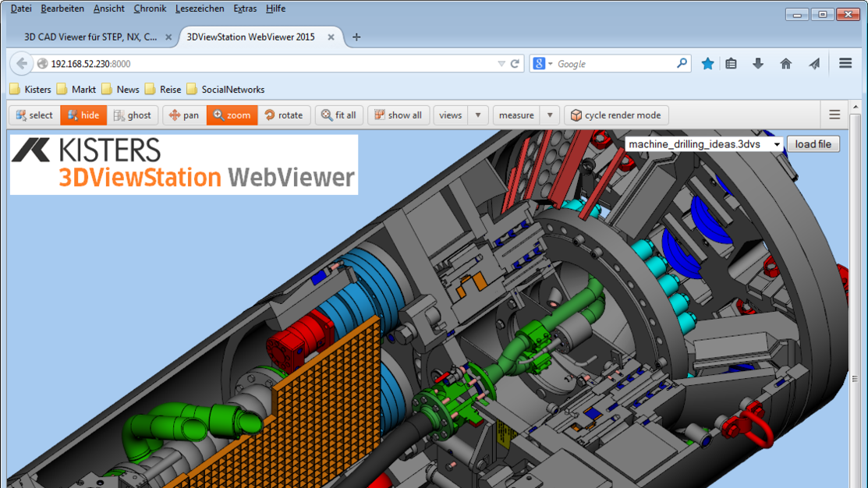Click show all in toolbar
The height and width of the screenshot is (488, 868).
pos(399,115)
